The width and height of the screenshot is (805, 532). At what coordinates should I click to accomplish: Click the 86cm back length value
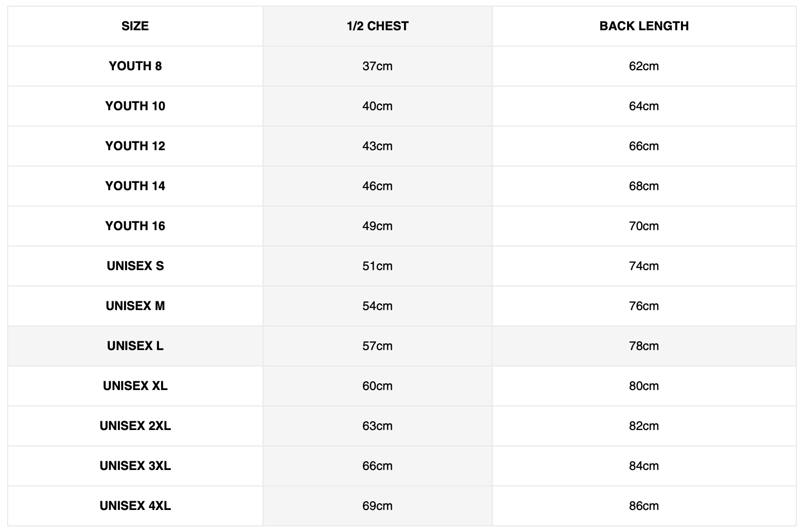[644, 506]
